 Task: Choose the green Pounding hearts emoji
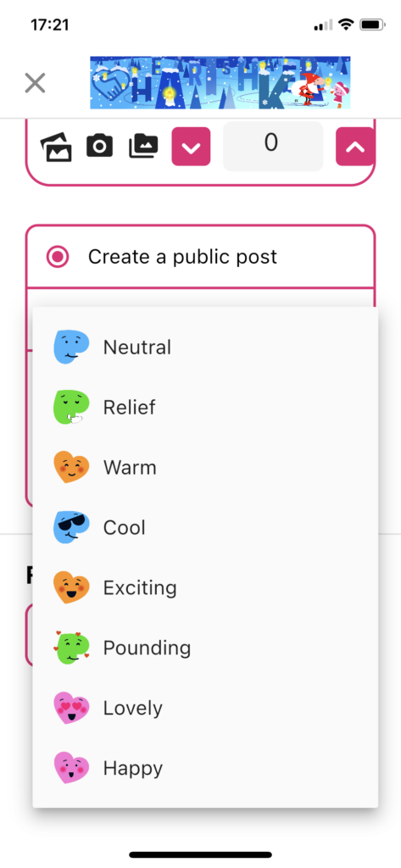tap(71, 648)
